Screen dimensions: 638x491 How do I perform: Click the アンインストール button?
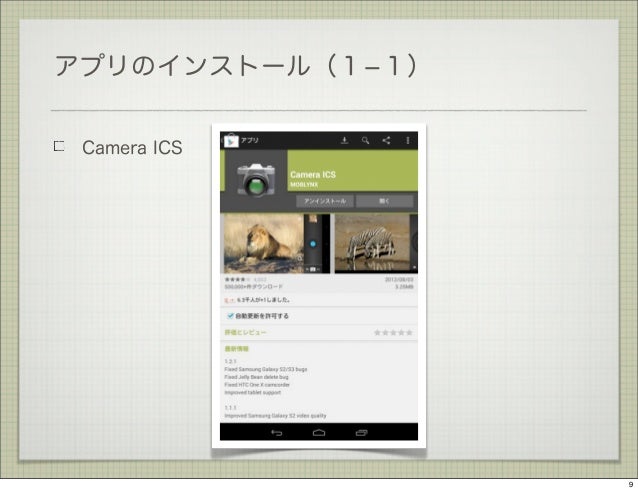click(x=325, y=201)
